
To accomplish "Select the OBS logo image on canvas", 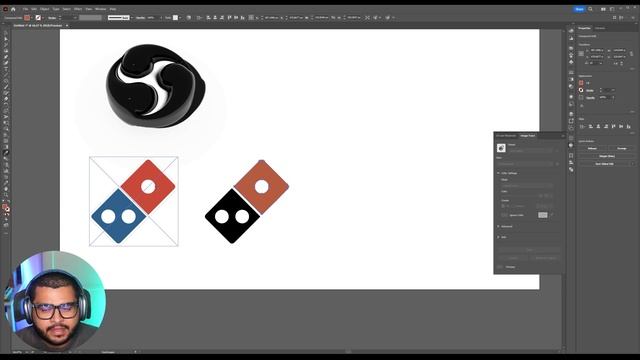I will pos(155,86).
